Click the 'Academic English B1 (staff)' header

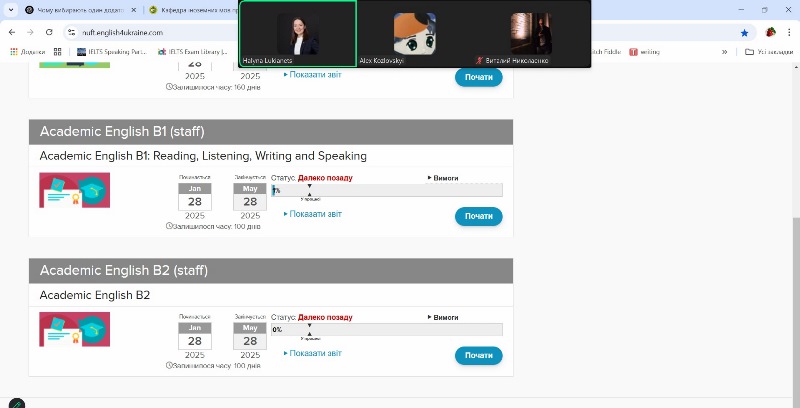coord(271,132)
